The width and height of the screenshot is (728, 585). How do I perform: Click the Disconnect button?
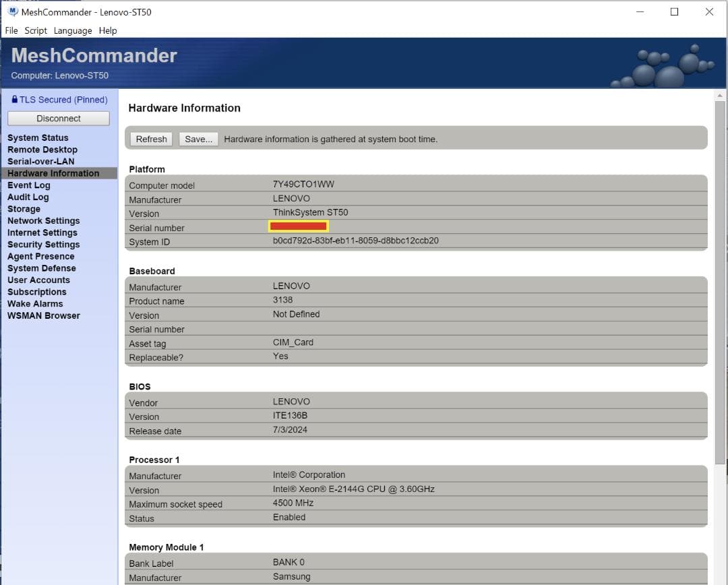[x=58, y=118]
